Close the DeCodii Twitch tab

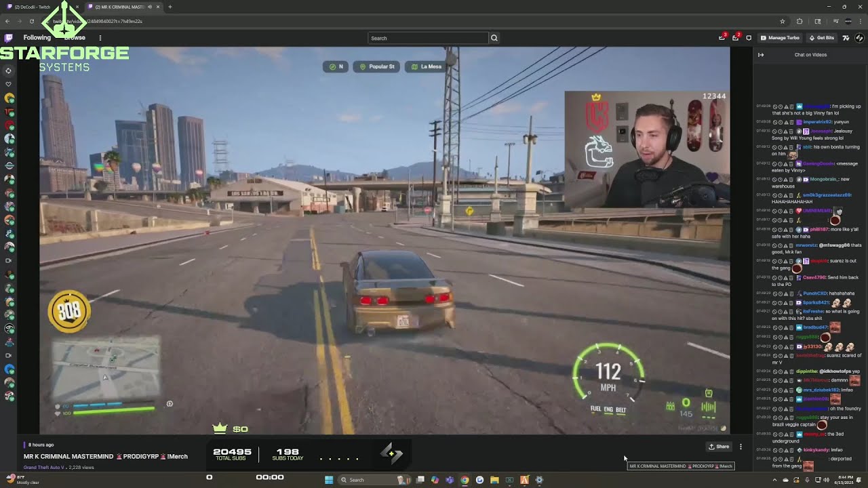(77, 7)
